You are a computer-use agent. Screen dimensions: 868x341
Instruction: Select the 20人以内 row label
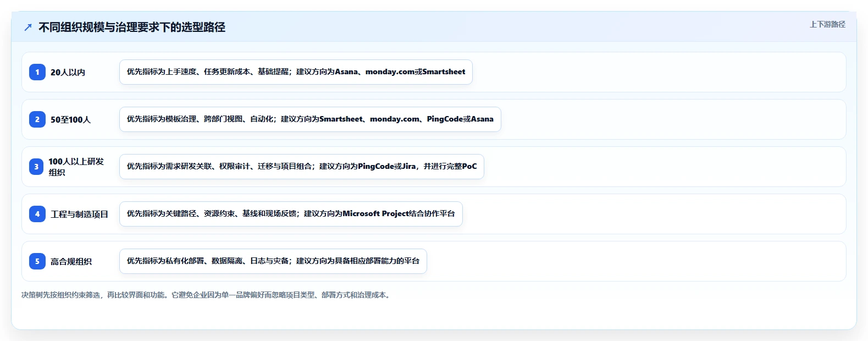coord(68,72)
